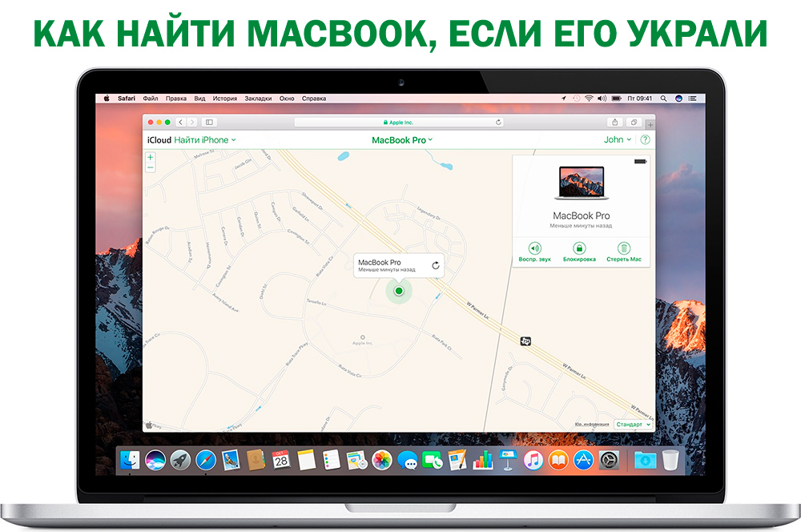801x532 pixels.
Task: Open Notes from the Dock
Action: [x=307, y=460]
